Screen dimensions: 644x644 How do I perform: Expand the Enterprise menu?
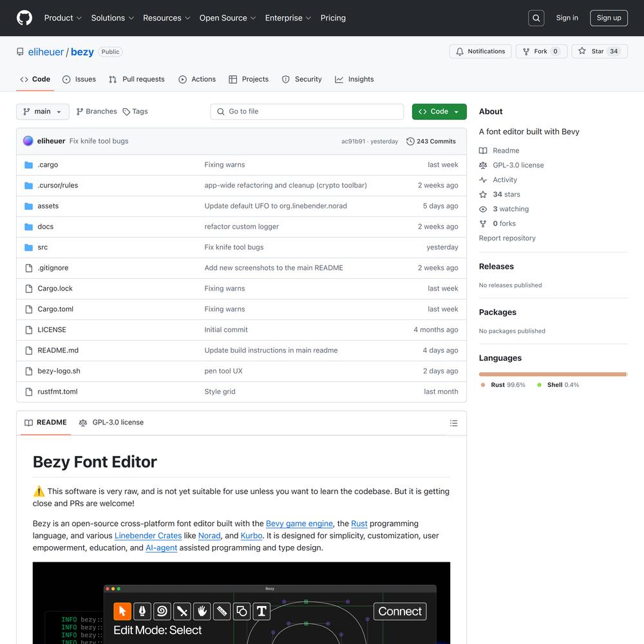pyautogui.click(x=288, y=18)
